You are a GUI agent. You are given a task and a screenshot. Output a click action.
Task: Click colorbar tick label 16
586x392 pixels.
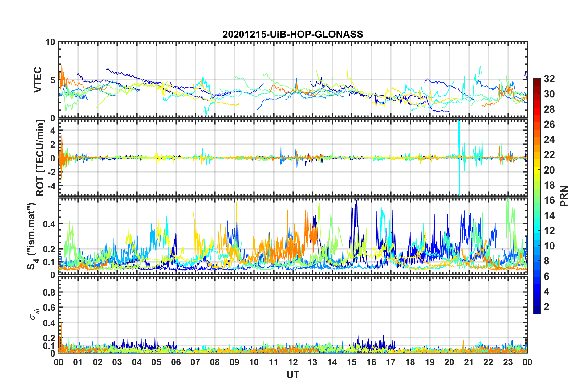tap(549, 200)
